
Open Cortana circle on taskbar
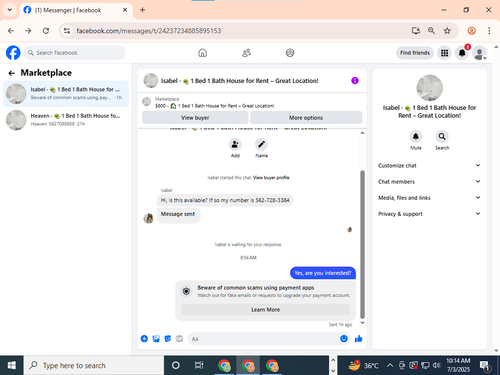coord(176,365)
